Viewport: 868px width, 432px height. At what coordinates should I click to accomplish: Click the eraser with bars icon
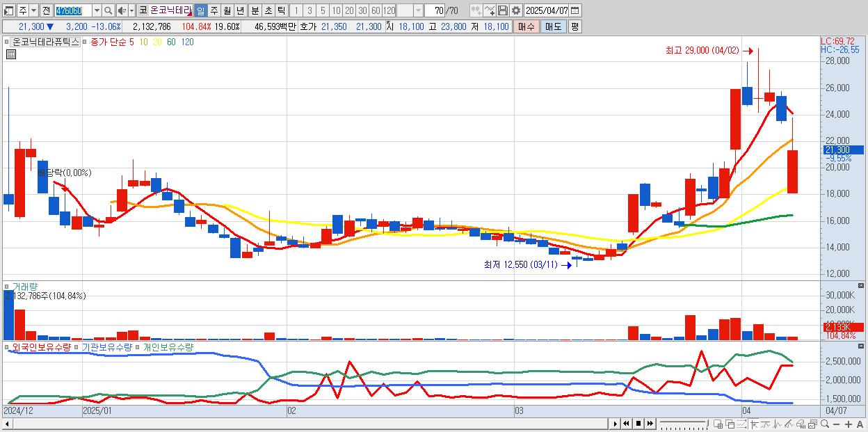pos(801,424)
